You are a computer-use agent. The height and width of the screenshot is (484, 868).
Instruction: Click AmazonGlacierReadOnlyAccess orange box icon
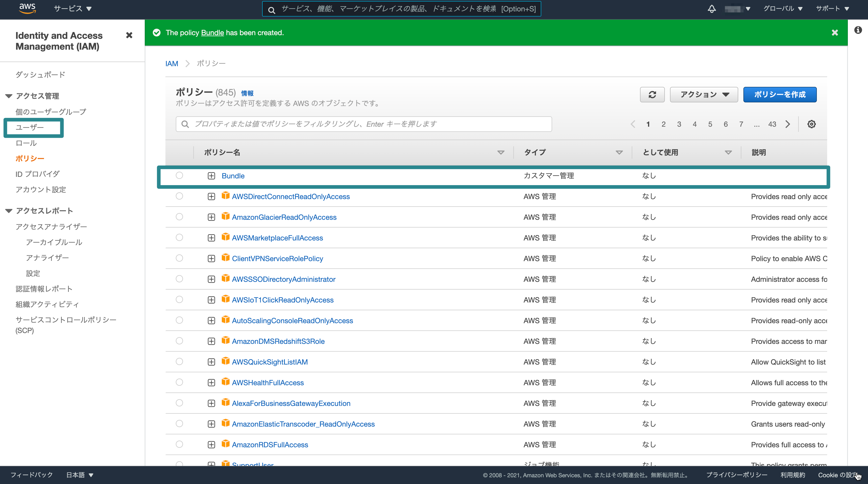[225, 216]
